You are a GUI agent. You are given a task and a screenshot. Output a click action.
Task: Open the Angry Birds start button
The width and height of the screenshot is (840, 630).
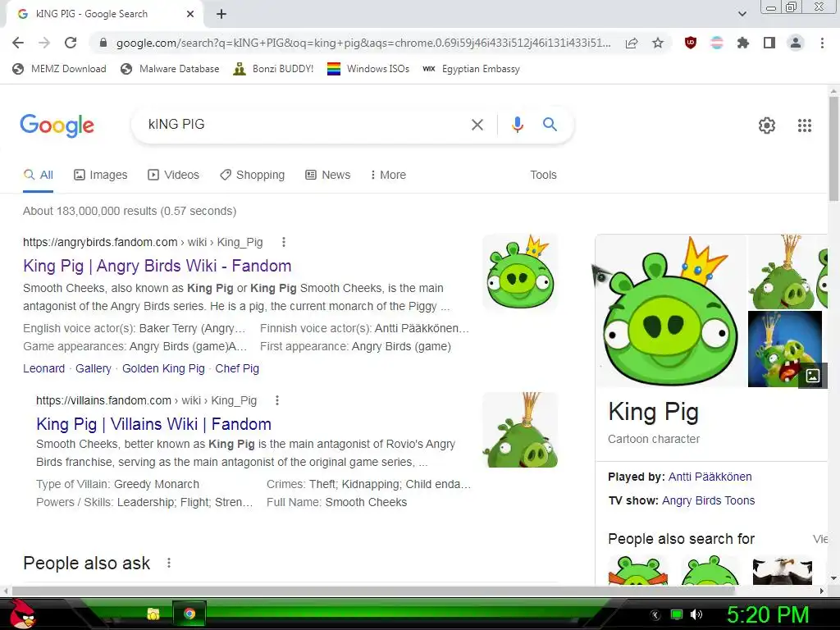click(x=22, y=614)
